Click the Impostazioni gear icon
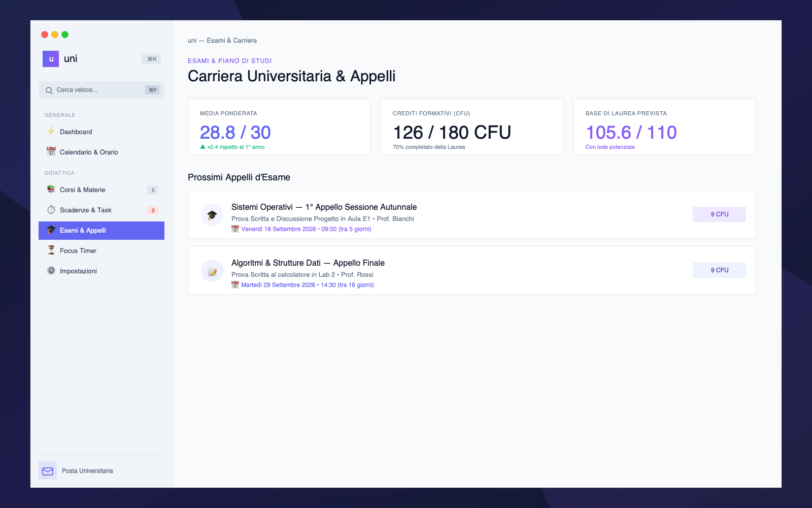The image size is (812, 508). click(51, 271)
